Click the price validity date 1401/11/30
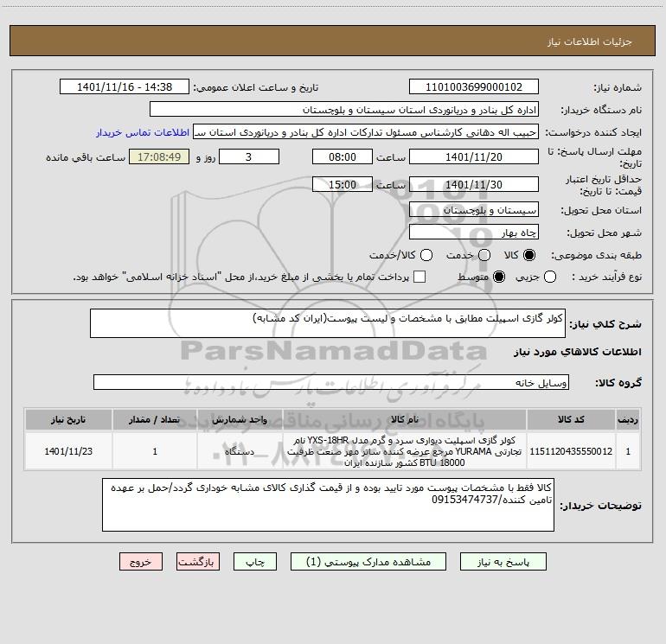666x644 pixels. [474, 184]
